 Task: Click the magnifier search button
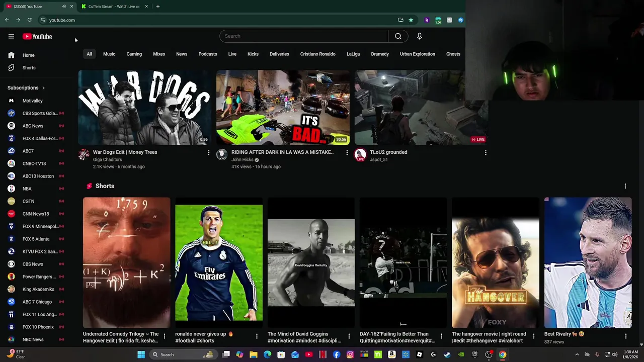tap(398, 36)
